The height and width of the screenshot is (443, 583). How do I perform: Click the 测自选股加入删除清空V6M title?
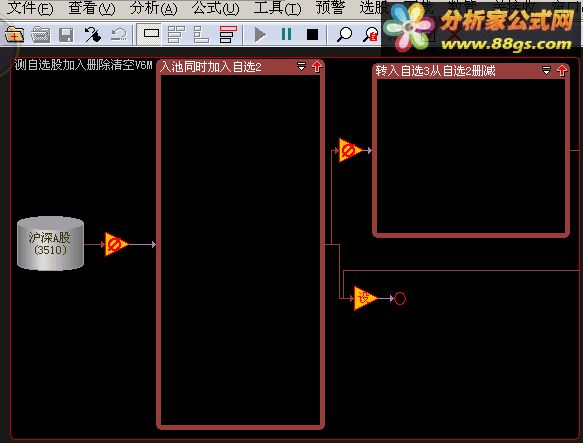[84, 65]
